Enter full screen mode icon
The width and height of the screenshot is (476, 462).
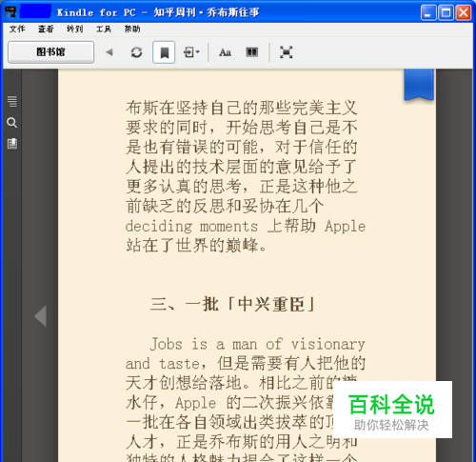[286, 52]
